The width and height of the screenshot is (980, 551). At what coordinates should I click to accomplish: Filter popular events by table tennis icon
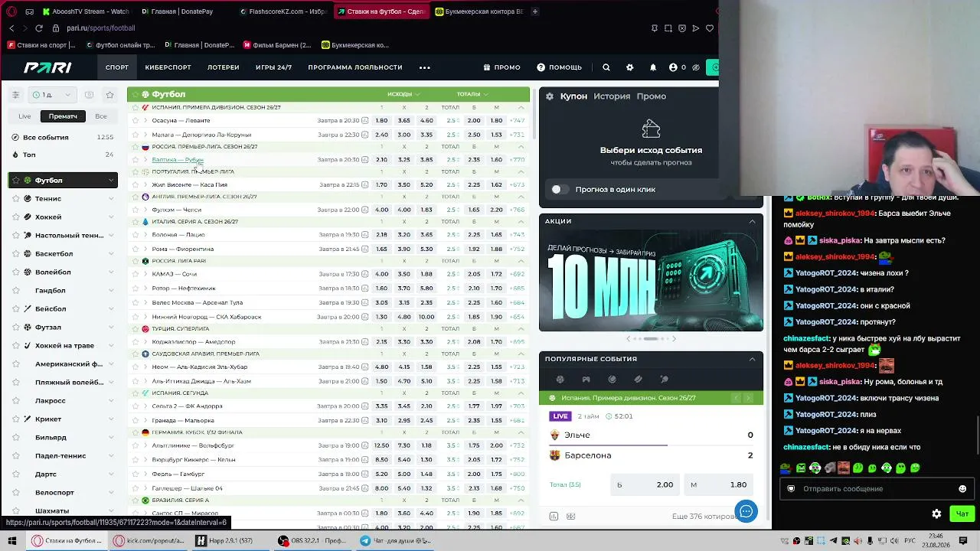[x=664, y=380]
